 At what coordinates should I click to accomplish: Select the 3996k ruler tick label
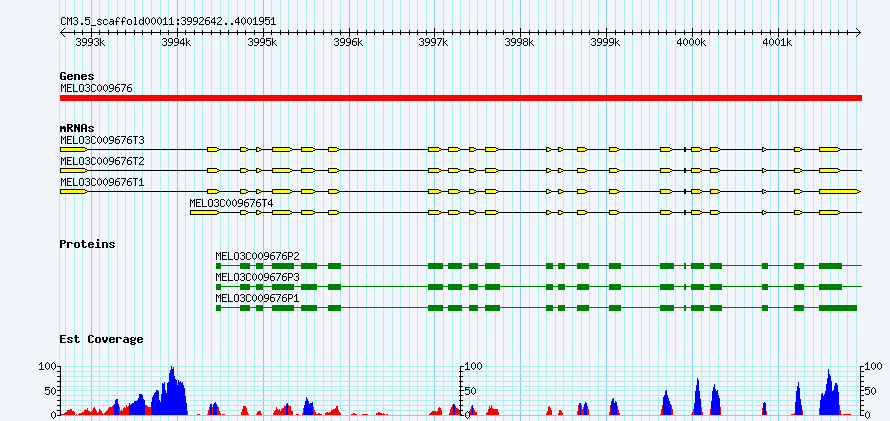[x=349, y=43]
